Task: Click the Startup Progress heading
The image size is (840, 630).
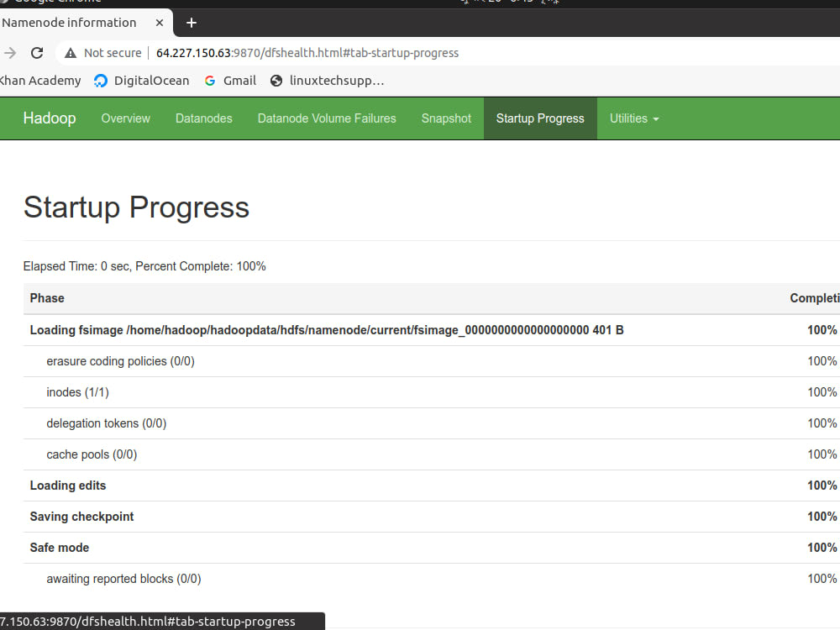Action: 136,207
